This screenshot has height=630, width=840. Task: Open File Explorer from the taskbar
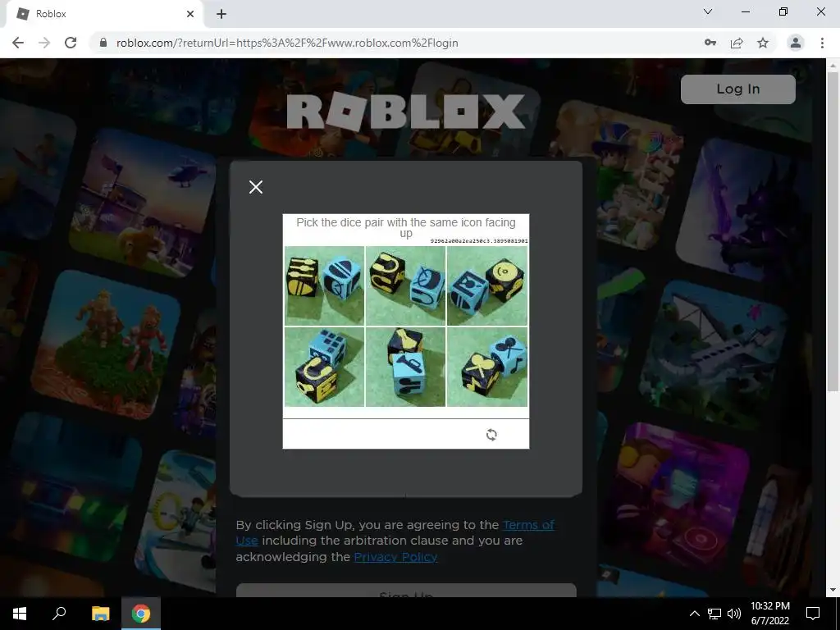pos(100,614)
